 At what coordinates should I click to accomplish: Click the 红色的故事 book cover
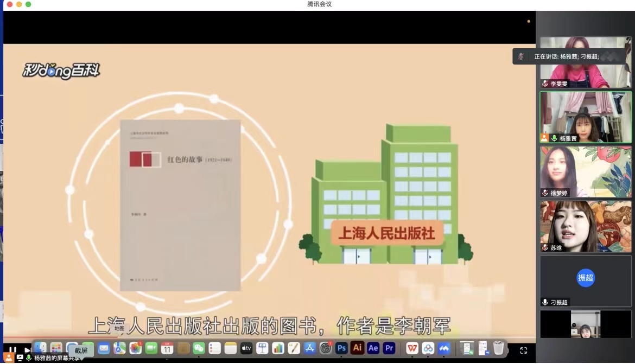[x=180, y=205]
